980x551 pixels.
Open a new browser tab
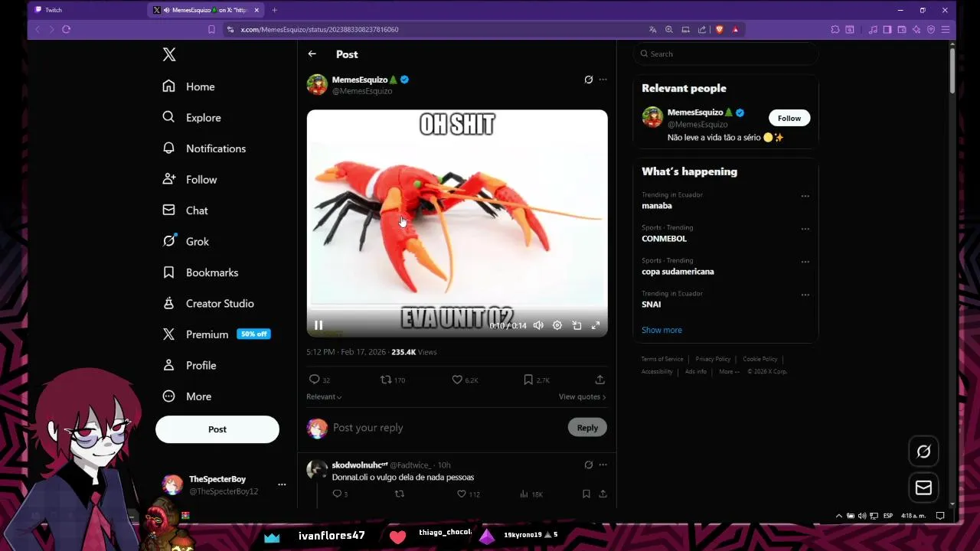274,10
